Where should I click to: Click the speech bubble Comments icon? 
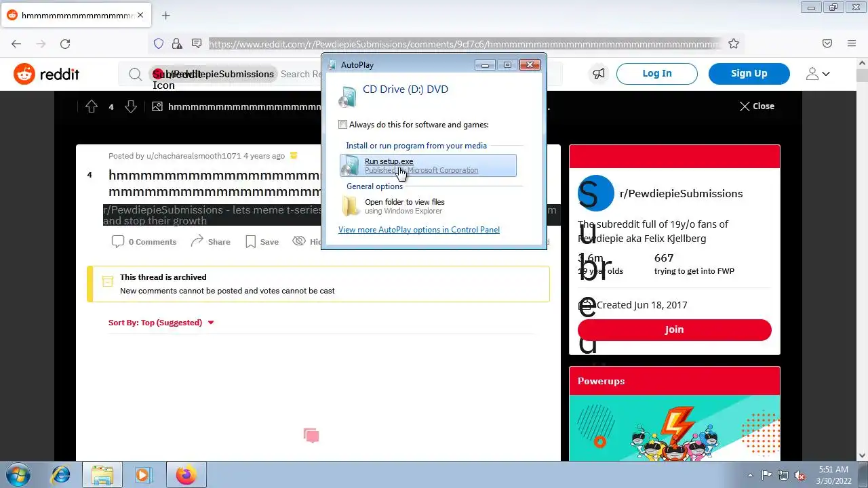pyautogui.click(x=118, y=241)
